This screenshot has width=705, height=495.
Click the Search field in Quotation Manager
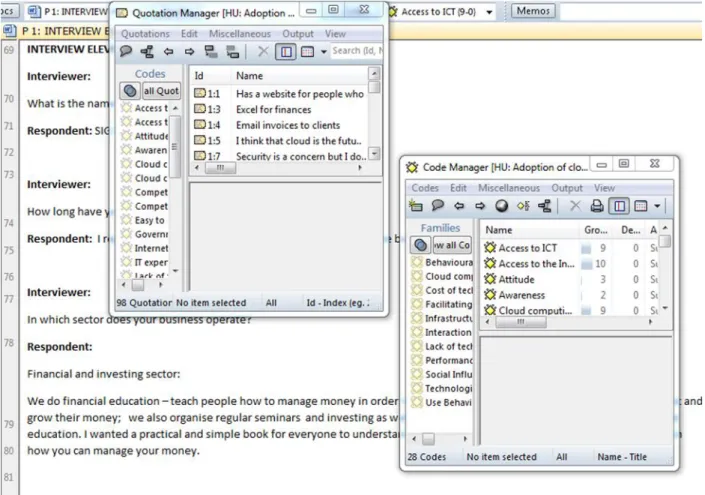point(357,51)
